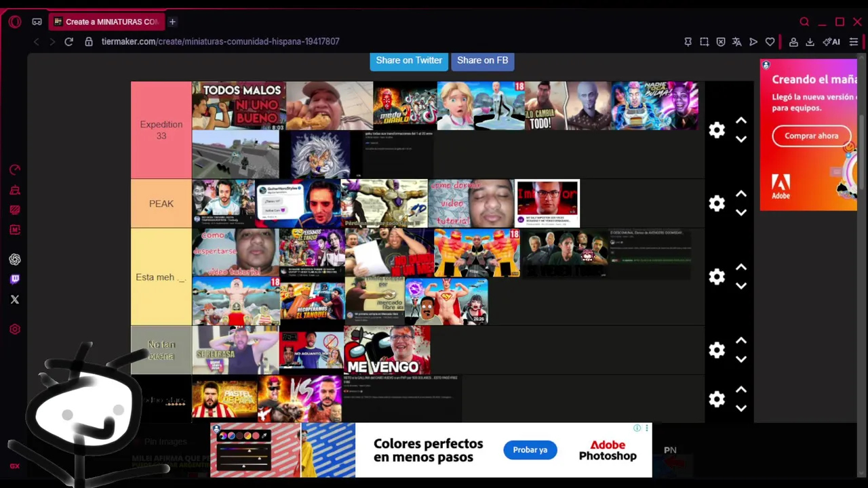This screenshot has width=868, height=488.
Task: Open the GX logo at sidebar bottom
Action: click(x=15, y=466)
